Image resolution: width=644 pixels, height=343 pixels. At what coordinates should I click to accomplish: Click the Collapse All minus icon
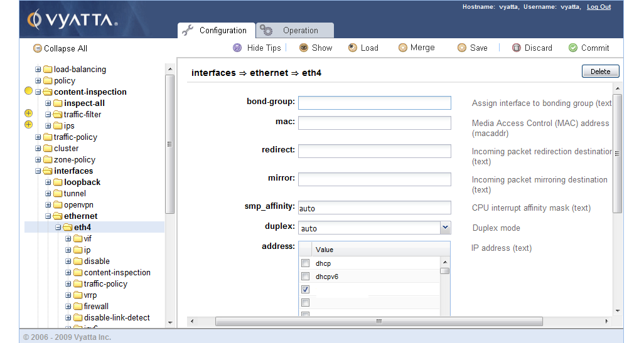[38, 48]
